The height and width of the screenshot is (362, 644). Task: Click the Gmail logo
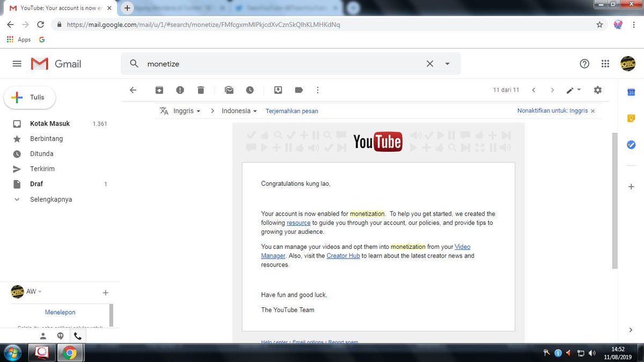[x=56, y=64]
